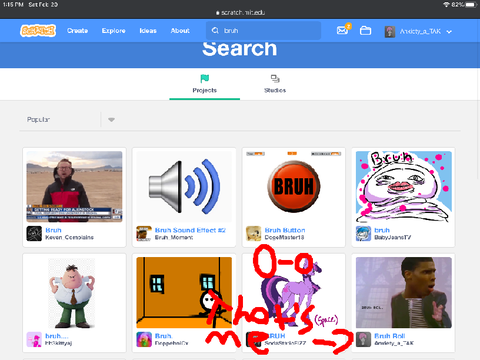Viewport: 480px width, 360px height.
Task: Open the messages envelope icon
Action: [342, 31]
